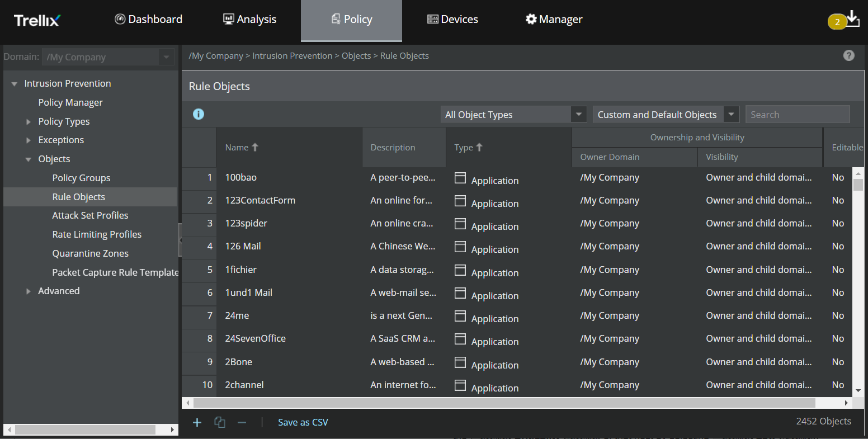Collapse the left navigation panel handle

pyautogui.click(x=180, y=239)
